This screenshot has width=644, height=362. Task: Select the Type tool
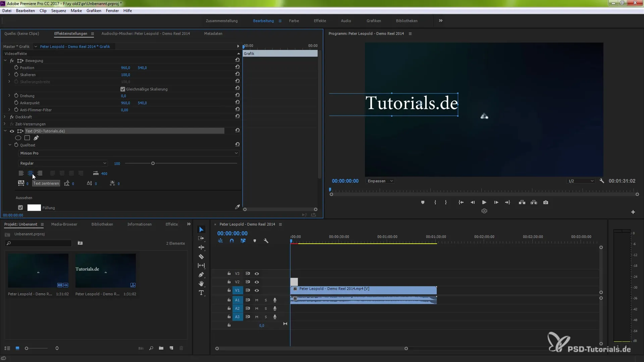201,293
